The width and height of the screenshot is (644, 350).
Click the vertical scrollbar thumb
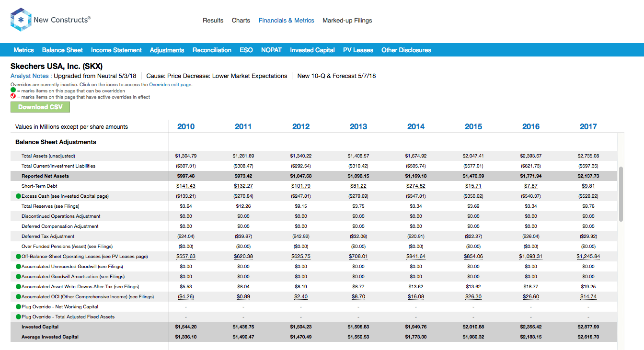click(x=621, y=194)
